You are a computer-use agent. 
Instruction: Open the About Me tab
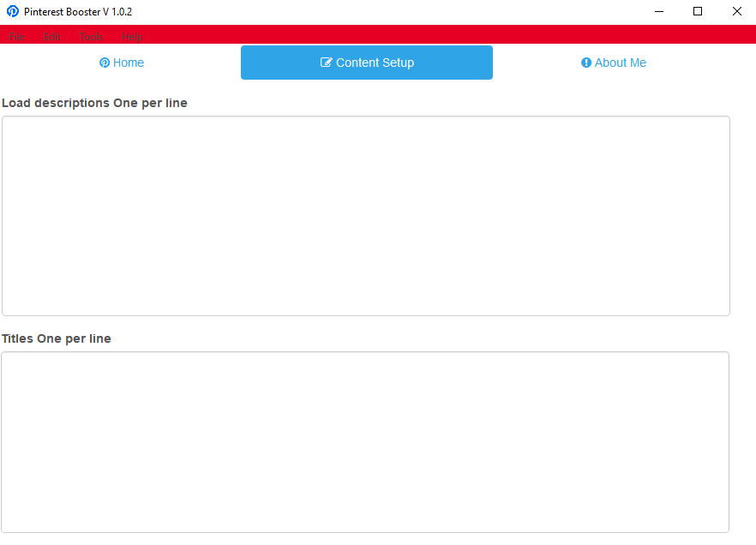point(613,63)
